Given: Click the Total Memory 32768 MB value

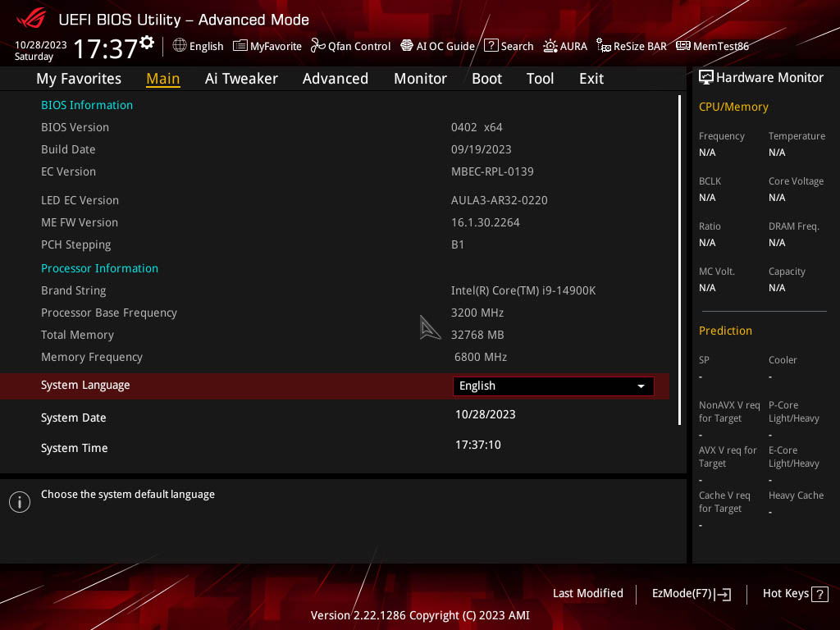Looking at the screenshot, I should 477,335.
